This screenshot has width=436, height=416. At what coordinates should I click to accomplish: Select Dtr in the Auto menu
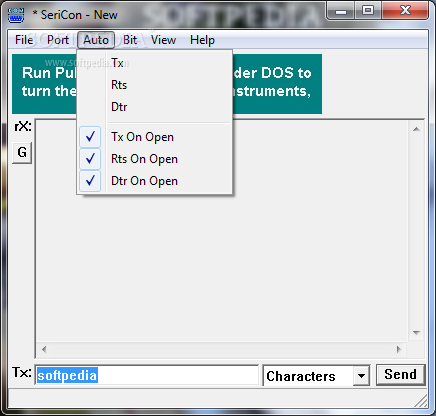(x=155, y=107)
